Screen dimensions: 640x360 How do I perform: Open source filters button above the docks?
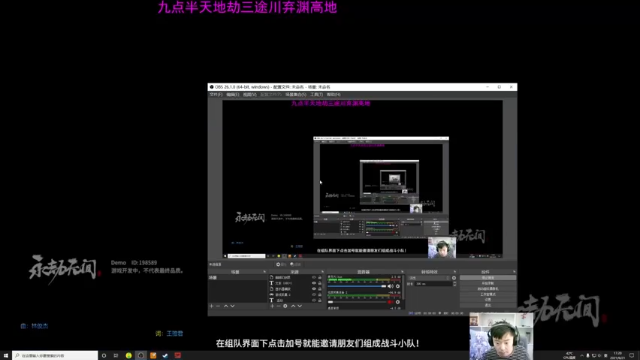(295, 264)
